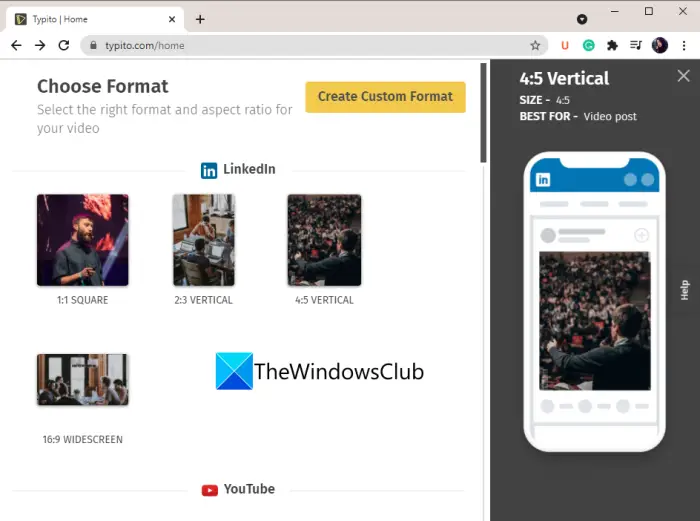Select the Typito | Home tab
Viewport: 700px width, 521px height.
pyautogui.click(x=94, y=19)
